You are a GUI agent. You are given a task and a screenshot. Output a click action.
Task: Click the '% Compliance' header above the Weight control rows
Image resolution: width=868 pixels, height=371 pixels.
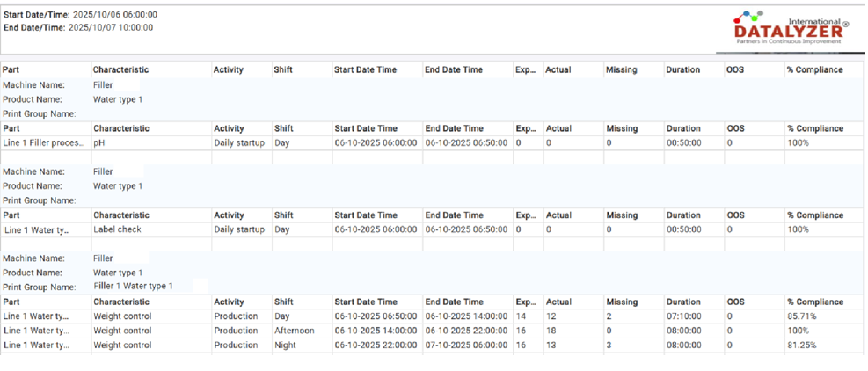(x=815, y=302)
